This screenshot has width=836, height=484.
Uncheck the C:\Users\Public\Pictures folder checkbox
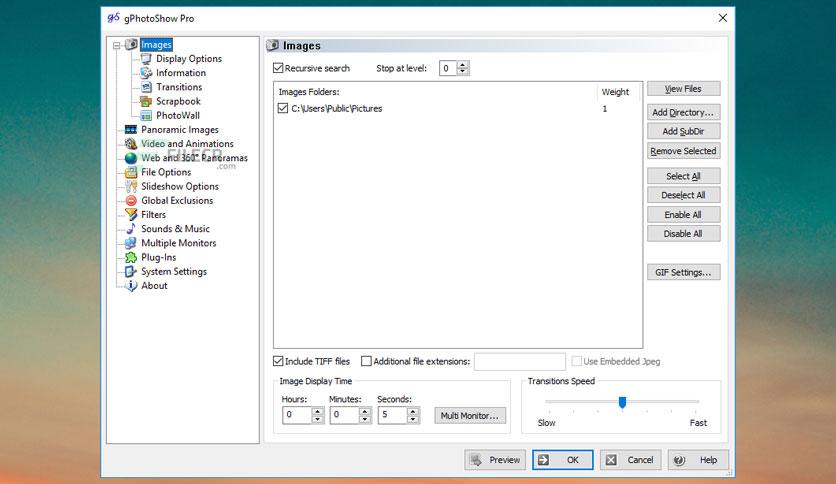coord(283,108)
